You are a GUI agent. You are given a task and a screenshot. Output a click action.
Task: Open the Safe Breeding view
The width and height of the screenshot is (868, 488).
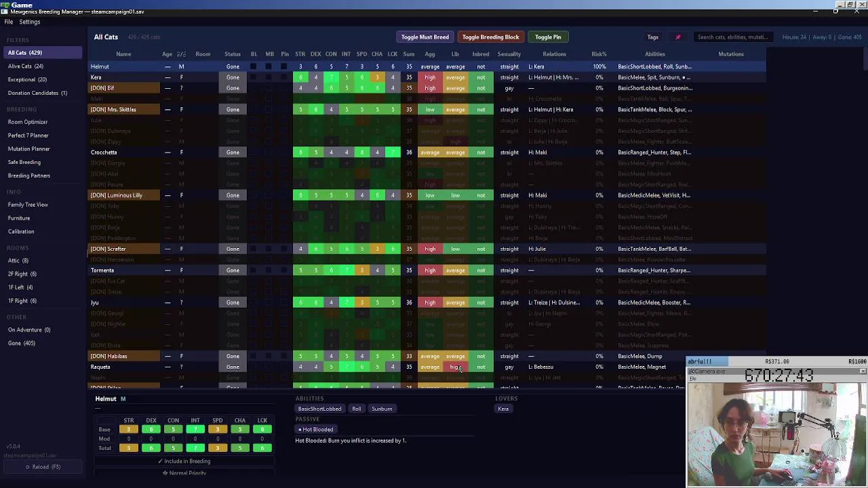click(x=43, y=162)
